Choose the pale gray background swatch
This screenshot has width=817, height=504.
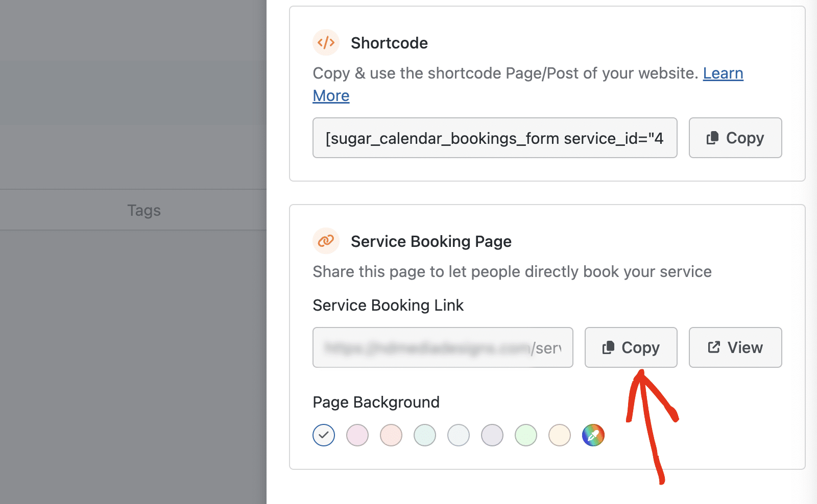[459, 435]
